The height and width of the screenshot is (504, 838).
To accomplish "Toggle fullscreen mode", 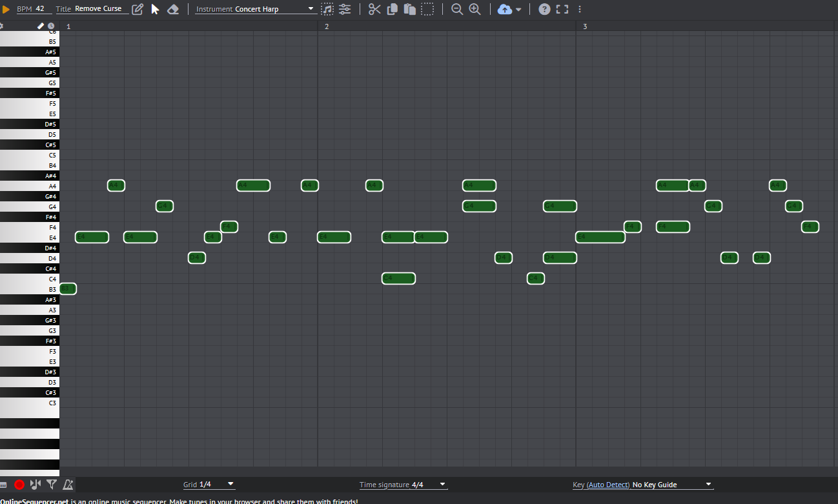I will [x=562, y=9].
